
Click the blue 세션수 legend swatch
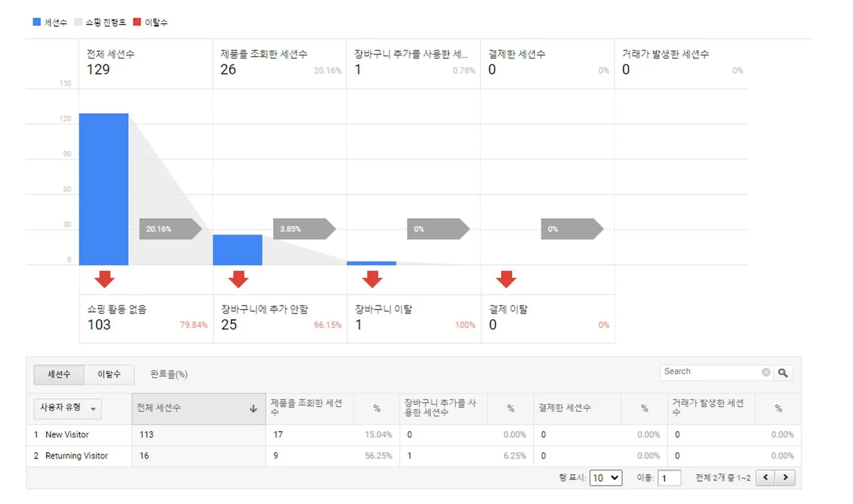click(36, 22)
